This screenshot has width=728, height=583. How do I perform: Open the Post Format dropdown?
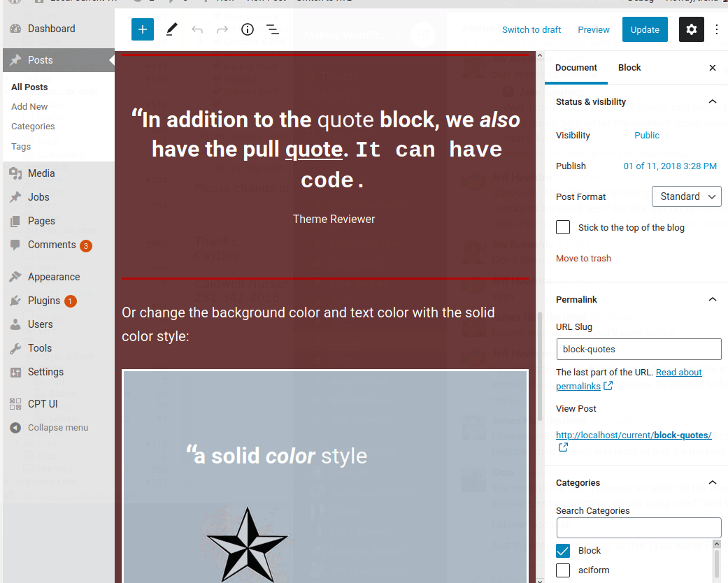686,196
